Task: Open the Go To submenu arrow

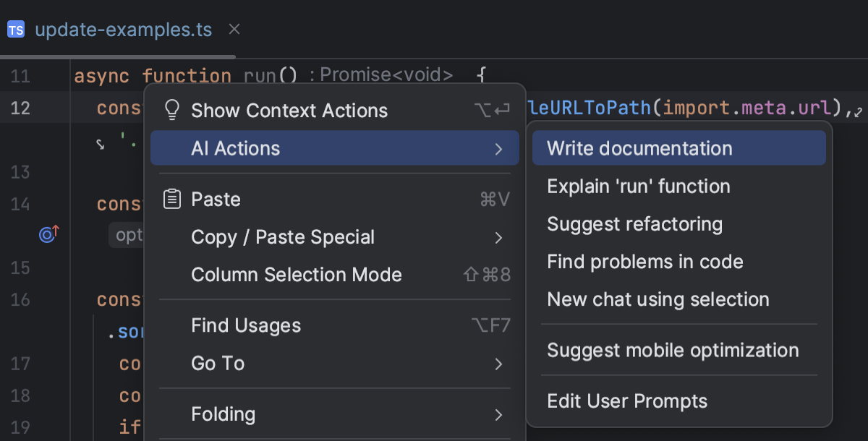Action: [498, 364]
